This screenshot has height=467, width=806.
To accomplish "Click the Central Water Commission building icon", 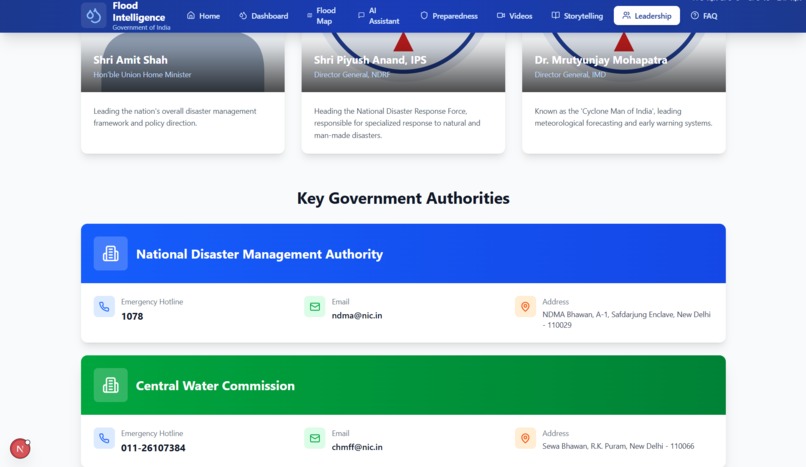I will [x=111, y=385].
